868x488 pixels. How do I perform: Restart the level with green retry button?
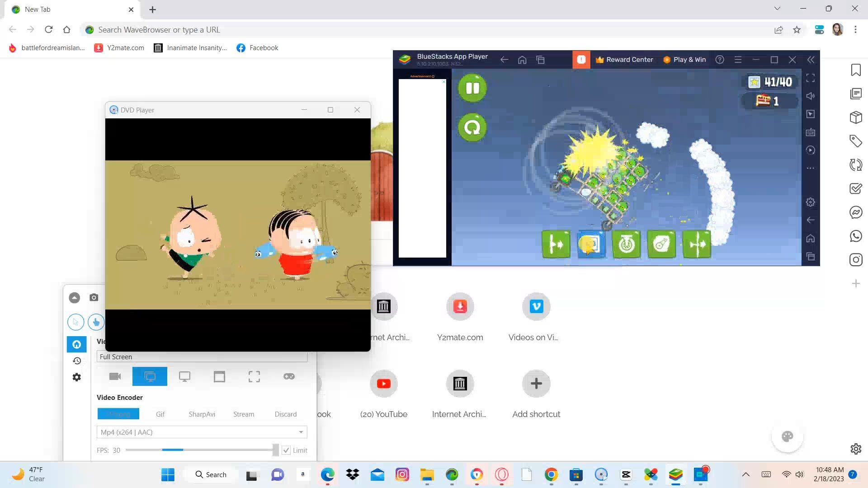tap(472, 127)
